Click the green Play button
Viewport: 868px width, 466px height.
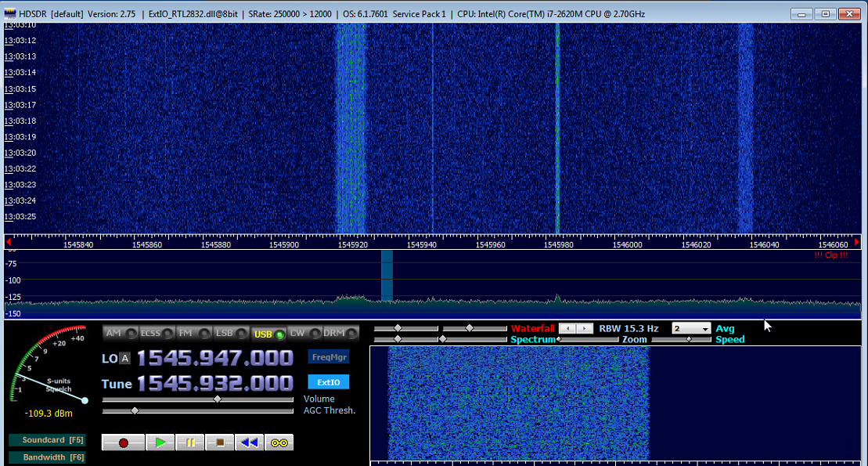[160, 443]
